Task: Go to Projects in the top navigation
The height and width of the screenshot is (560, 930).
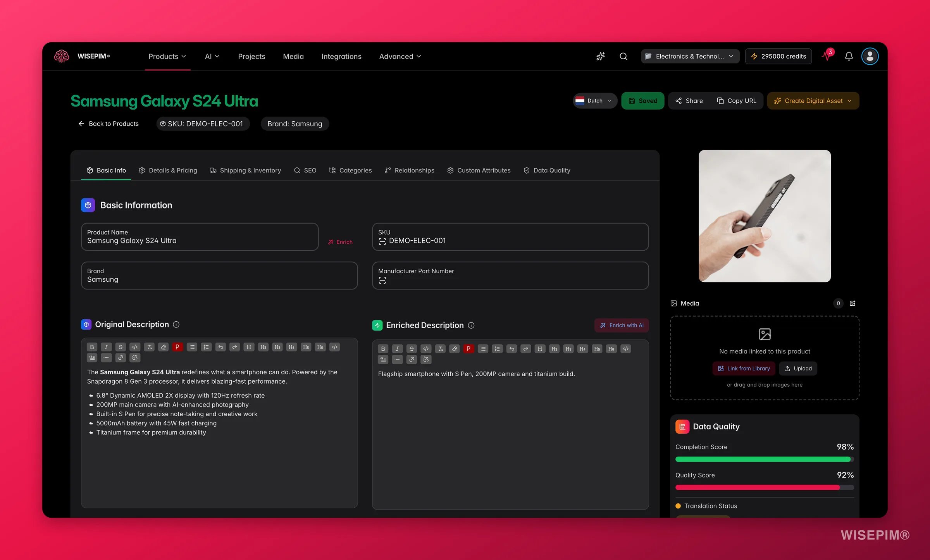Action: pos(251,57)
